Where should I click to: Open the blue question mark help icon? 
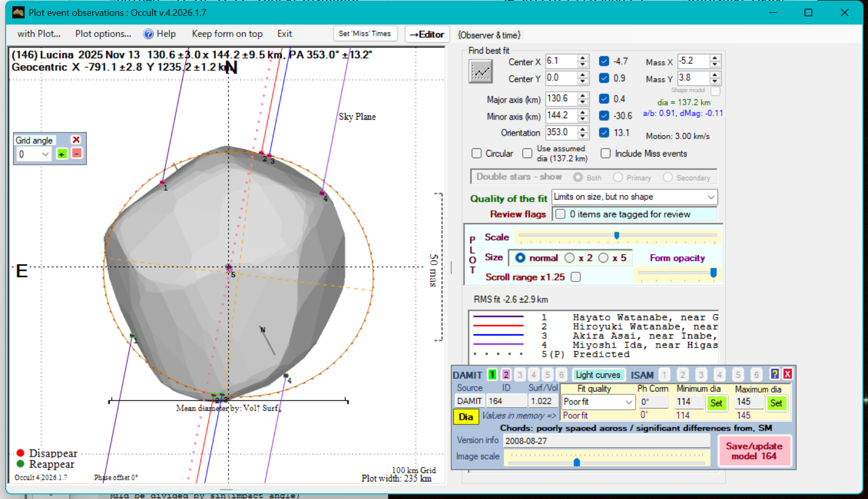(775, 374)
